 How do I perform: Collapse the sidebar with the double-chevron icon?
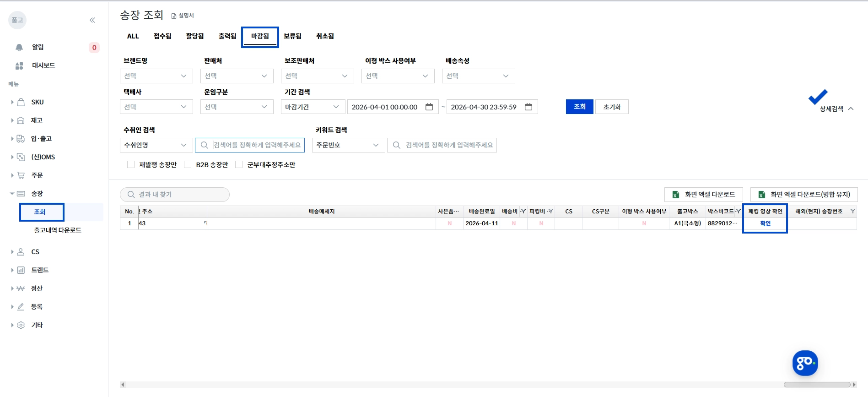tap(92, 20)
